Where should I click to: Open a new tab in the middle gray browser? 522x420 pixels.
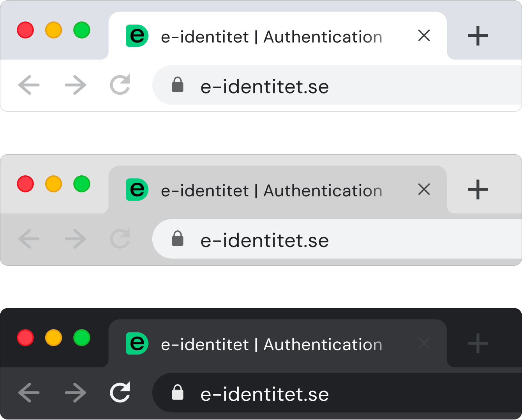point(478,190)
